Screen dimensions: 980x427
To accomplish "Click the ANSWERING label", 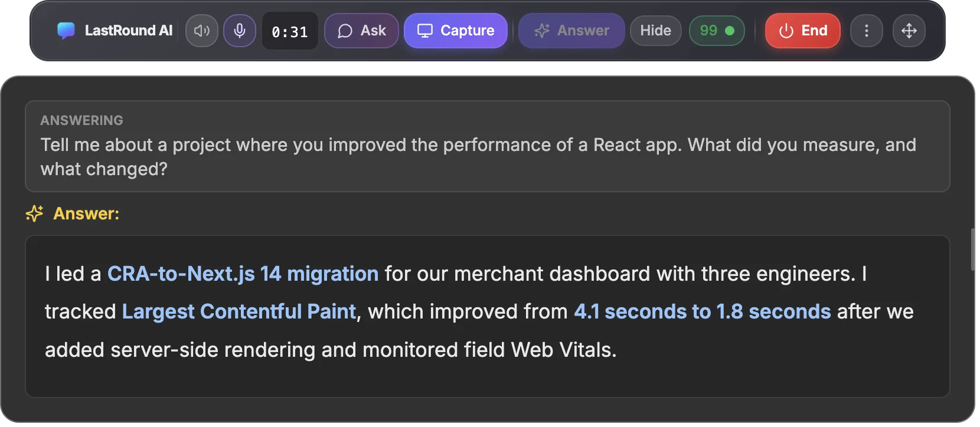I will pyautogui.click(x=82, y=120).
